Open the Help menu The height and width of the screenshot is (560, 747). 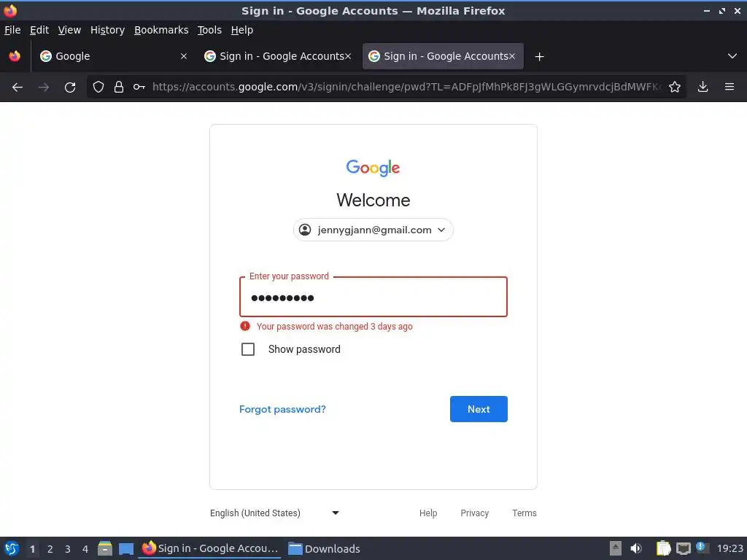tap(242, 30)
